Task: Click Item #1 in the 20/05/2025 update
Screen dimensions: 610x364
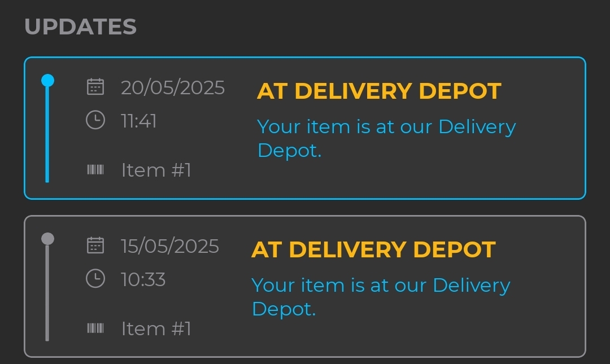Action: point(156,170)
